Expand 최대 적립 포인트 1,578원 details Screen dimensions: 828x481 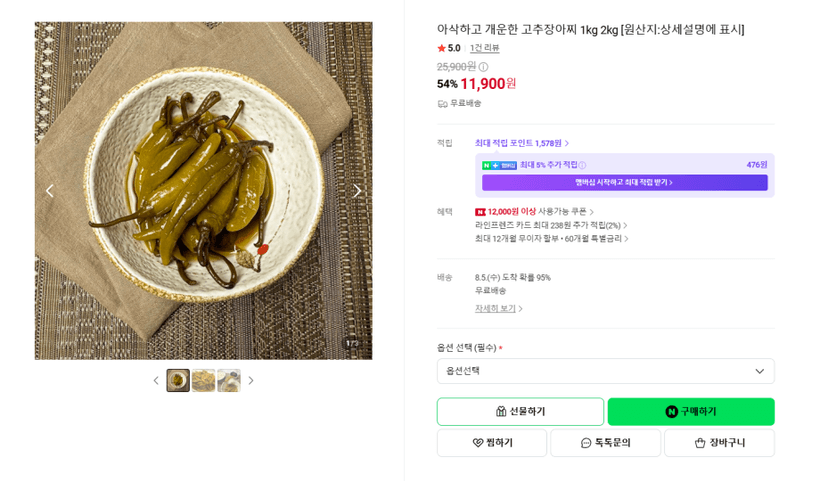522,143
